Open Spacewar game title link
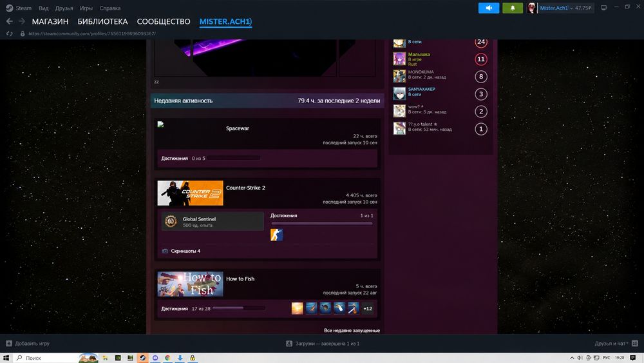This screenshot has height=363, width=644. click(x=238, y=128)
